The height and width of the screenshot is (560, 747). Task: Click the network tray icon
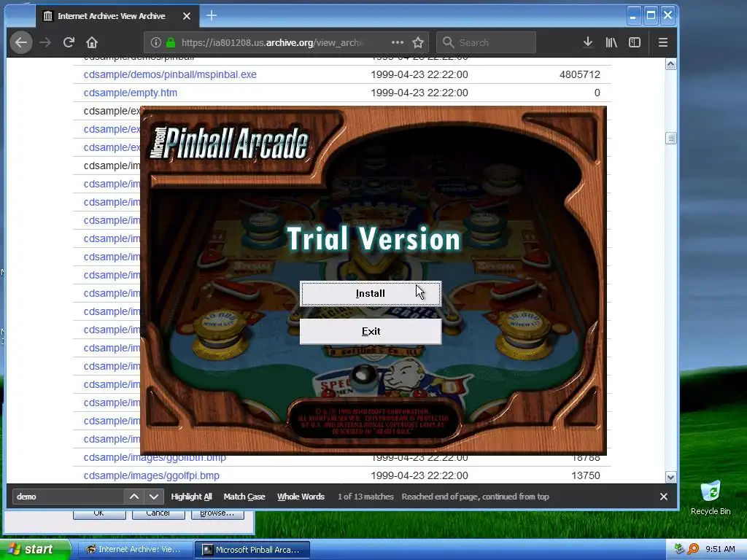tap(679, 549)
